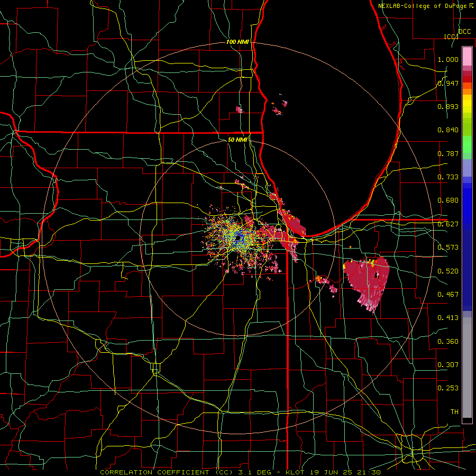Click the "50 NMI" range ring label

(x=237, y=140)
